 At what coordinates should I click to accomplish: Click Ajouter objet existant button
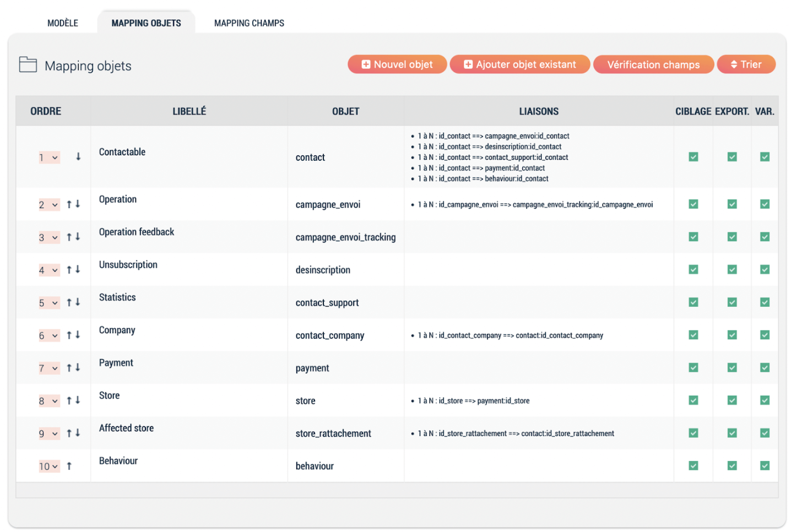520,64
